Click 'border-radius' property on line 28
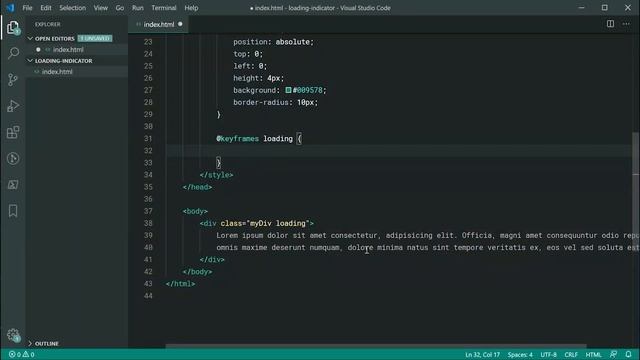Screen dimensions: 640x360 click(261, 102)
